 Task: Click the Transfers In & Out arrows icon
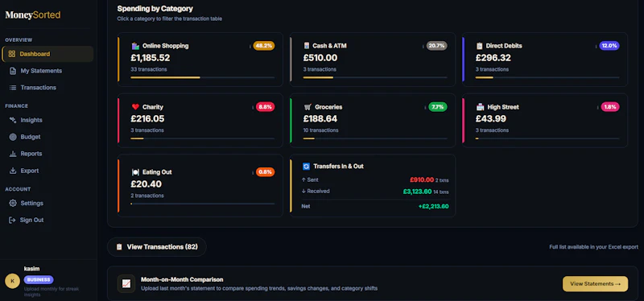click(306, 167)
